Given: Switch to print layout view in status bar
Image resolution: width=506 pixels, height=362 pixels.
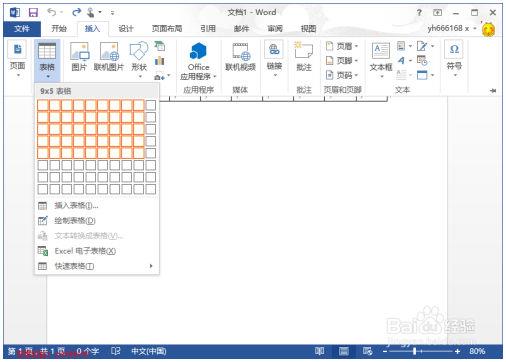Looking at the screenshot, I should (344, 351).
